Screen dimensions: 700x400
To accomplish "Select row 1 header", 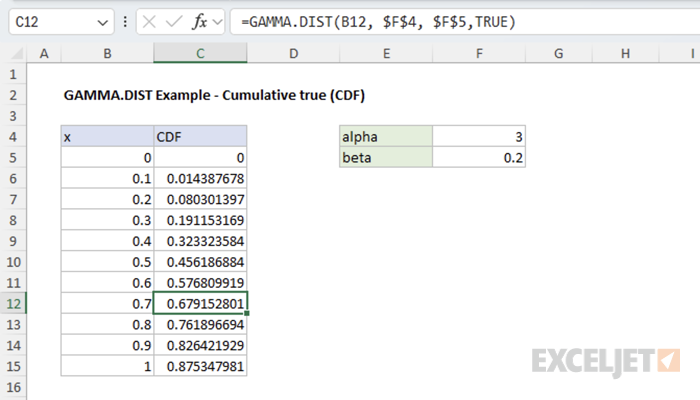I will point(13,74).
